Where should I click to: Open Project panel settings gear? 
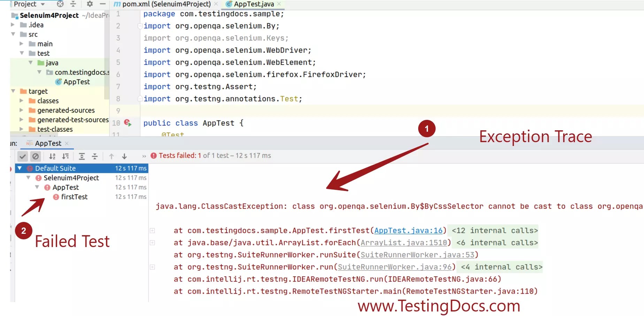click(89, 5)
